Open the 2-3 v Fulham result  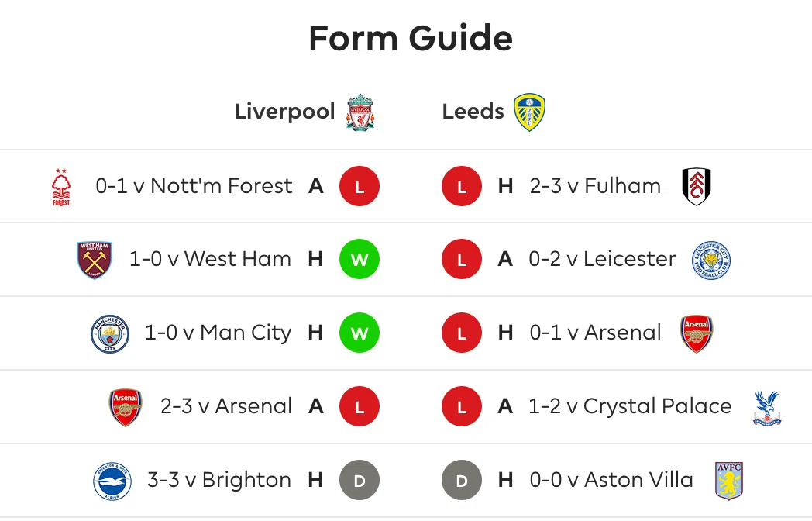[595, 185]
